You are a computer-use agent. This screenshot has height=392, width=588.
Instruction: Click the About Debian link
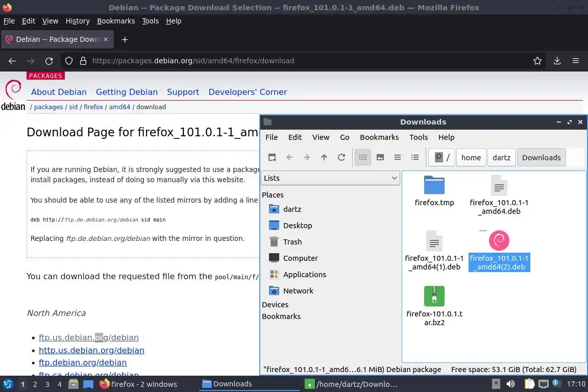[x=59, y=92]
